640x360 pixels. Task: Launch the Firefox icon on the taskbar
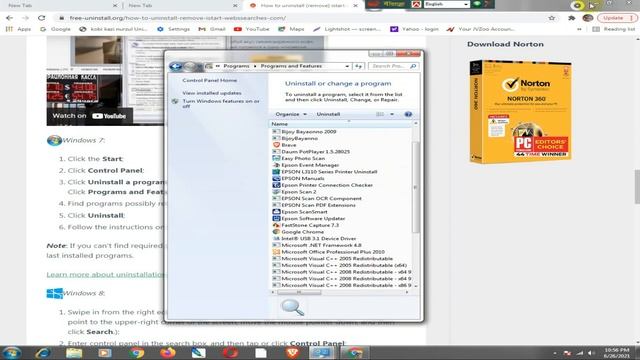tap(167, 353)
